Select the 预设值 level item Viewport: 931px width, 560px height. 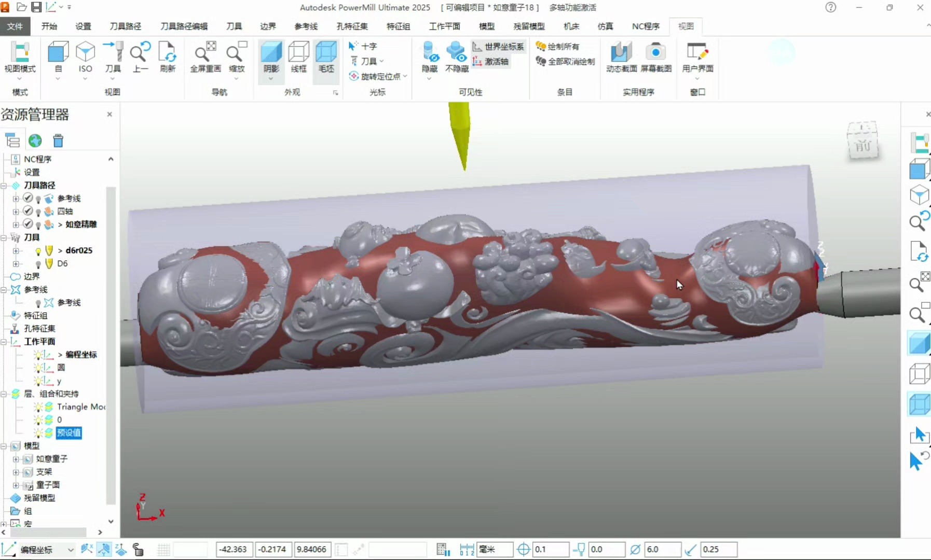69,433
